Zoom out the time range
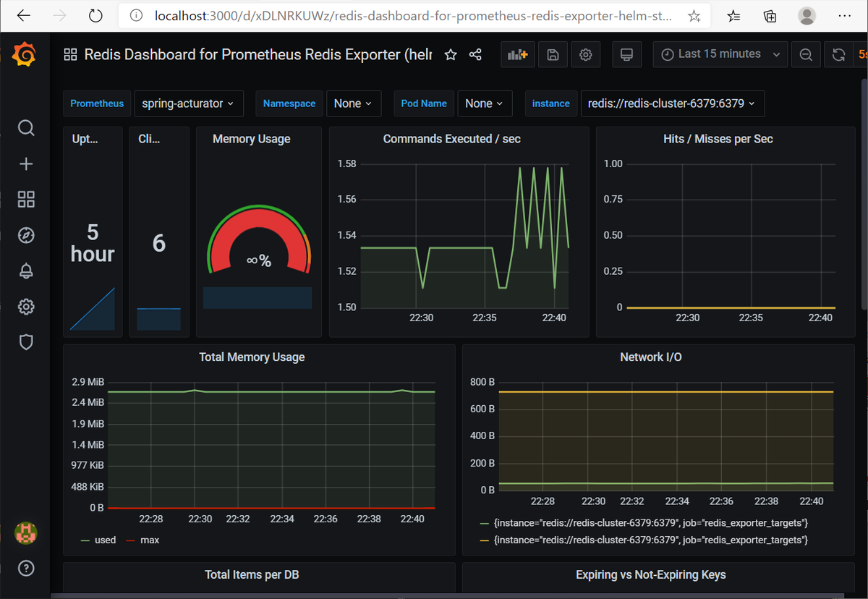This screenshot has width=868, height=599. (x=806, y=54)
